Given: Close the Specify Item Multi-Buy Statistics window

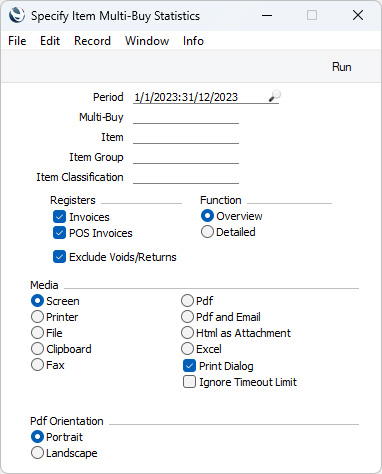Looking at the screenshot, I should point(358,15).
